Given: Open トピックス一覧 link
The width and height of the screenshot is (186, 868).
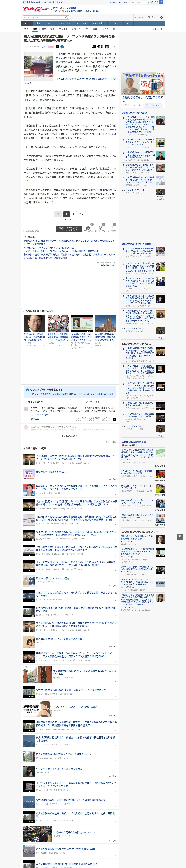Looking at the screenshot, I should (155, 29).
